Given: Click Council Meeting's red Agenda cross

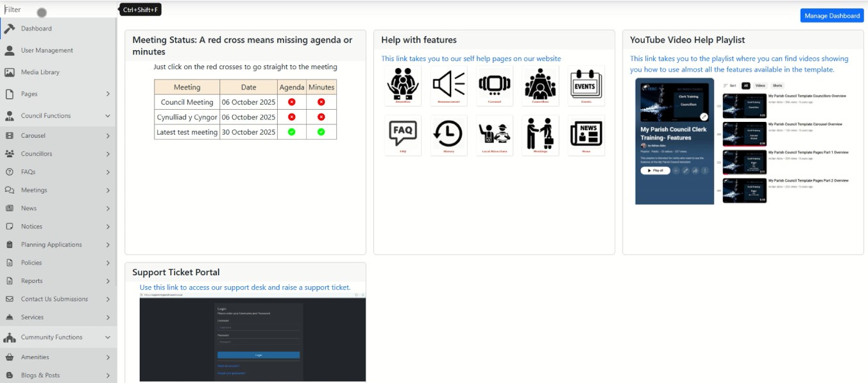Looking at the screenshot, I should click(292, 102).
